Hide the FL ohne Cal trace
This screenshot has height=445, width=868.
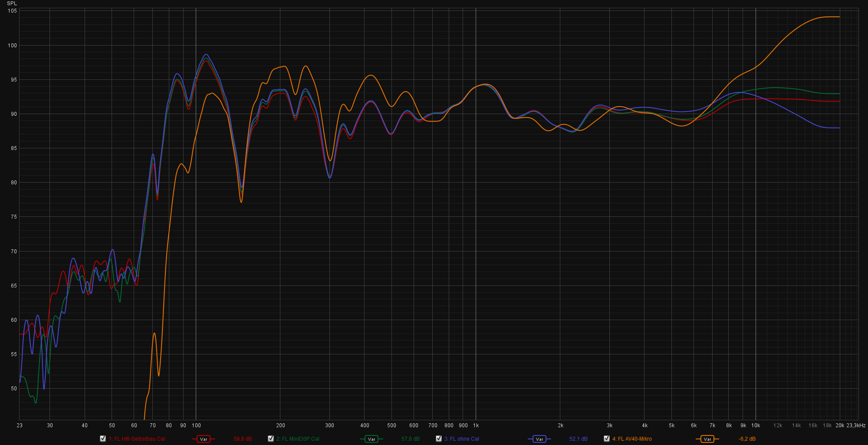click(439, 439)
